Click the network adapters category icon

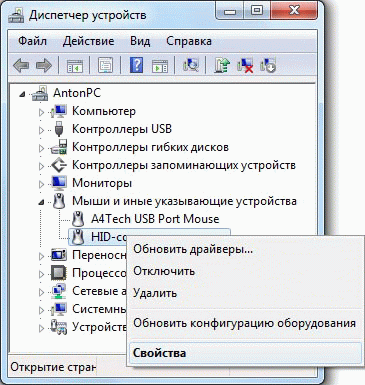[x=59, y=291]
